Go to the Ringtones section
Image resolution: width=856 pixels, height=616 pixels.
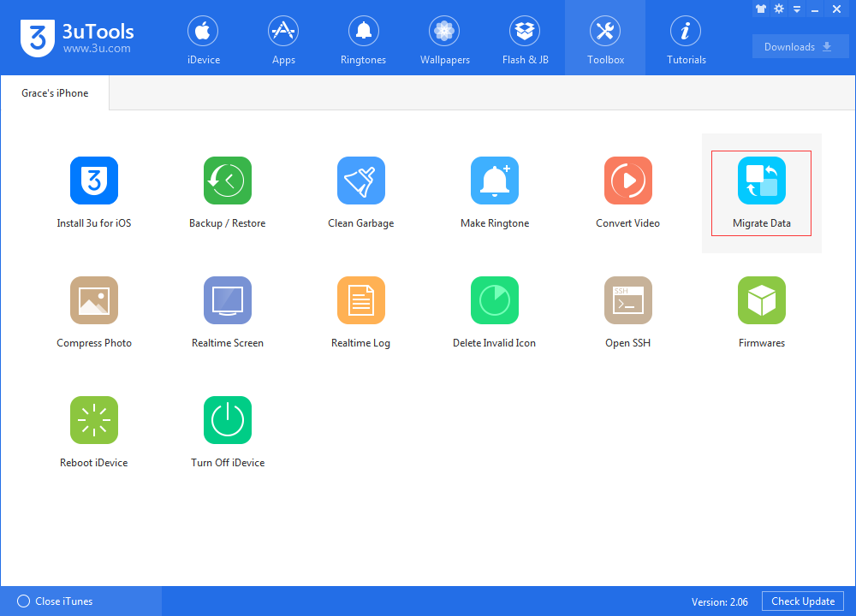pos(363,39)
